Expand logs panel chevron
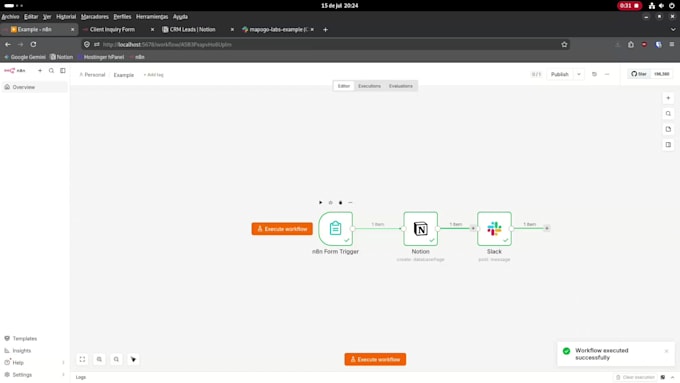The image size is (680, 383). point(672,377)
